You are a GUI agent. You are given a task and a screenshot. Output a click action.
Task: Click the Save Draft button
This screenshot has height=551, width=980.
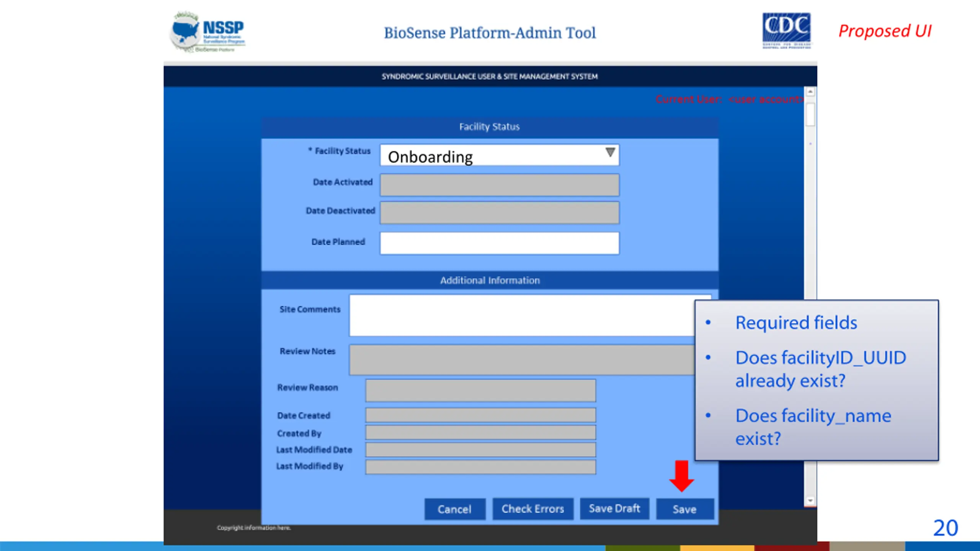pos(614,509)
